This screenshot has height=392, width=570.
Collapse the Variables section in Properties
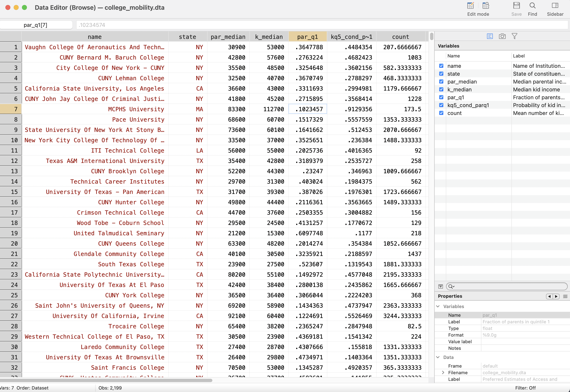[438, 306]
